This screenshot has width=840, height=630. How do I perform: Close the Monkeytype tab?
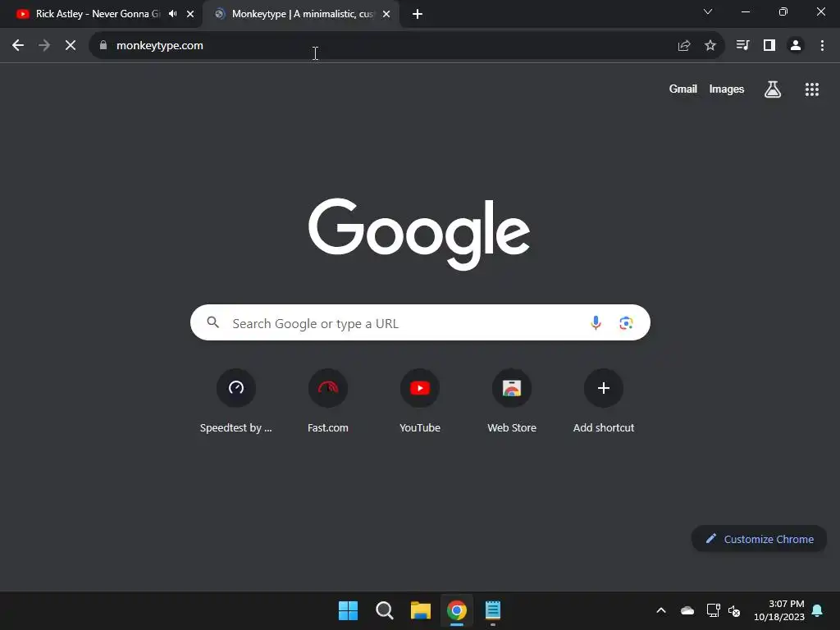[x=386, y=14]
